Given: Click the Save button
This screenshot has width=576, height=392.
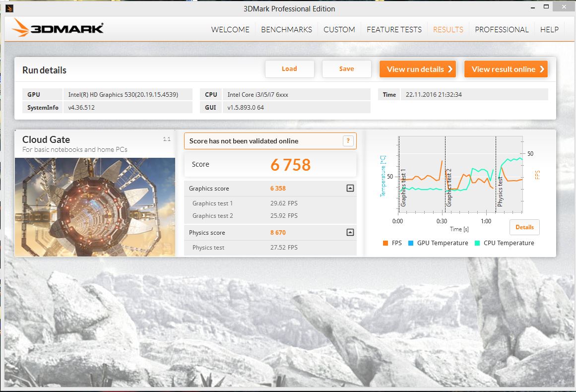Looking at the screenshot, I should [346, 68].
